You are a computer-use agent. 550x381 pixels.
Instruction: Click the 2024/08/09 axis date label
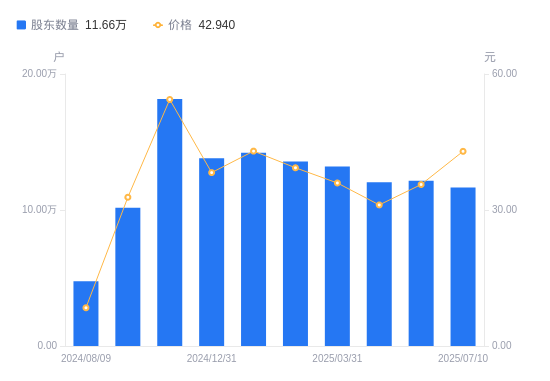point(86,358)
